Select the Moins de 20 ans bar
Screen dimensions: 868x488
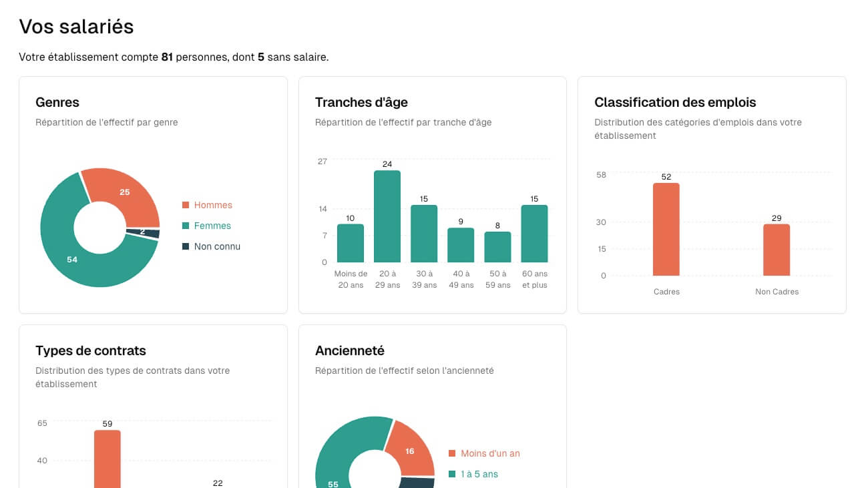pyautogui.click(x=351, y=243)
